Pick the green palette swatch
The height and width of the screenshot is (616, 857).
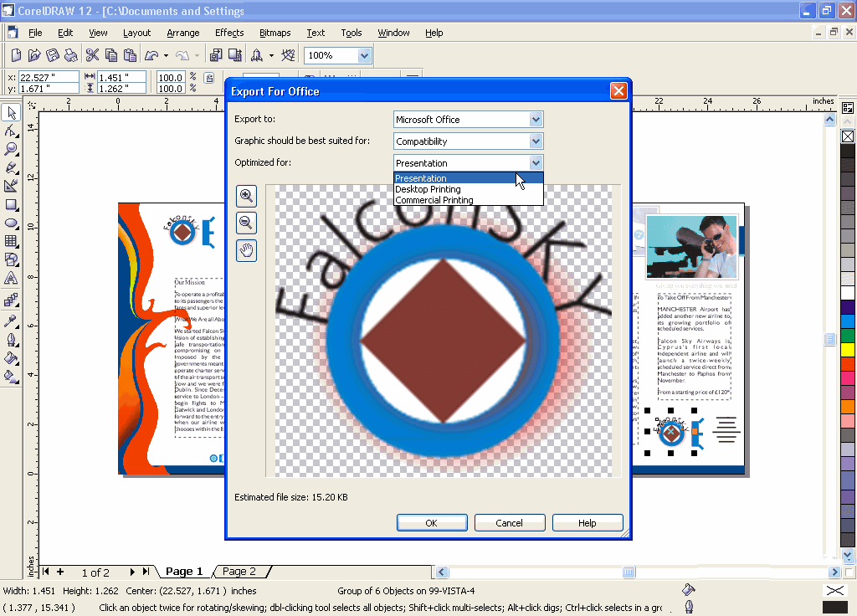pos(848,335)
